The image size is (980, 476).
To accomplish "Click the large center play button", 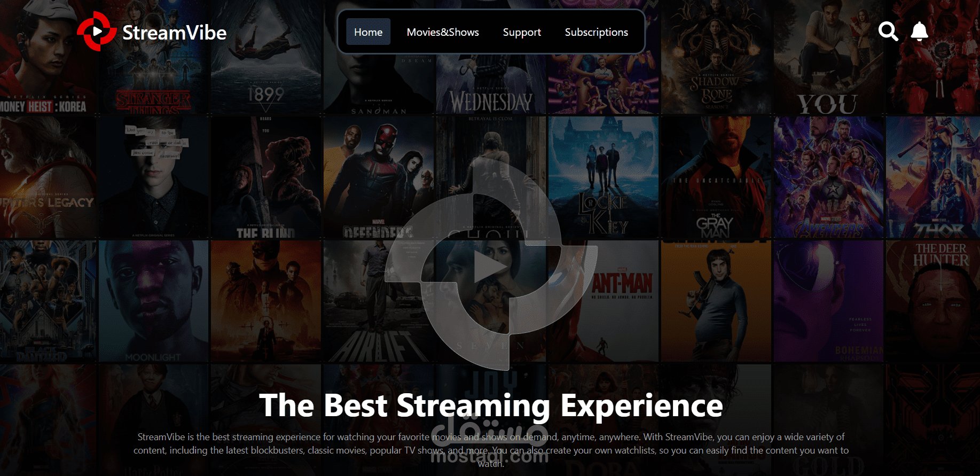I will [x=491, y=266].
